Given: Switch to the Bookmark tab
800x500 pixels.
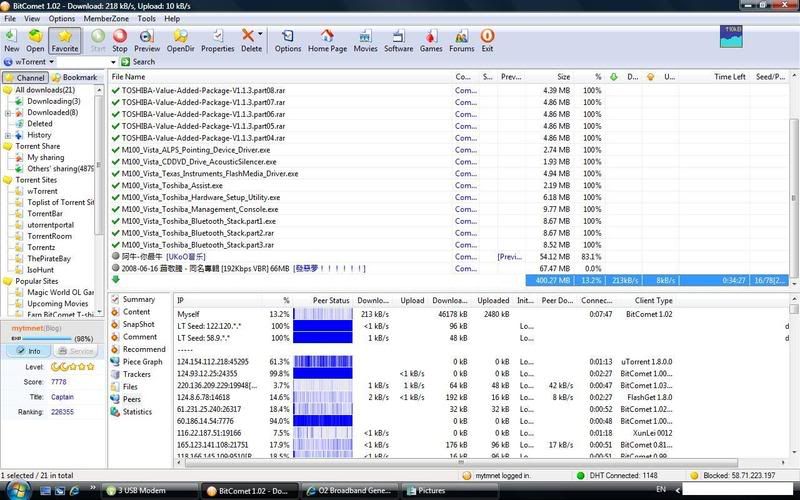Looking at the screenshot, I should coord(77,77).
